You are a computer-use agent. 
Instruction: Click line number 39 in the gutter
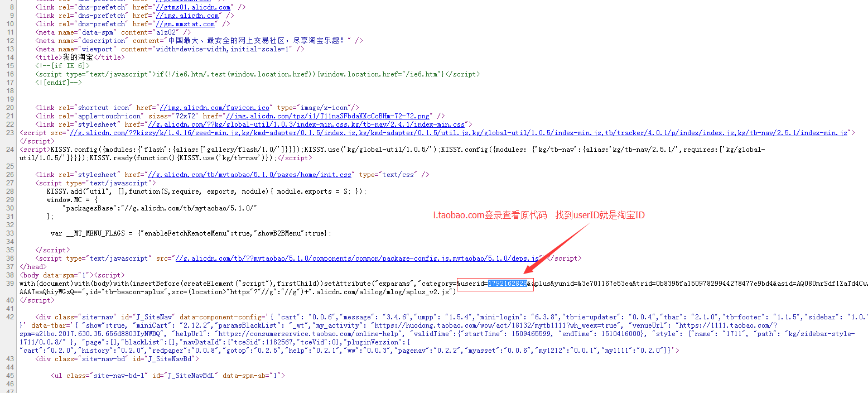point(9,284)
